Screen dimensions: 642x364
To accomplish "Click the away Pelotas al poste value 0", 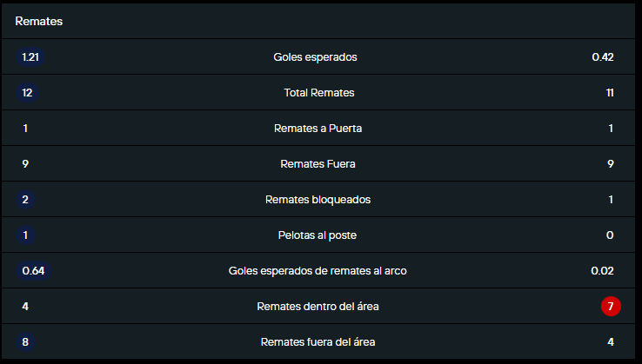I will tap(610, 235).
